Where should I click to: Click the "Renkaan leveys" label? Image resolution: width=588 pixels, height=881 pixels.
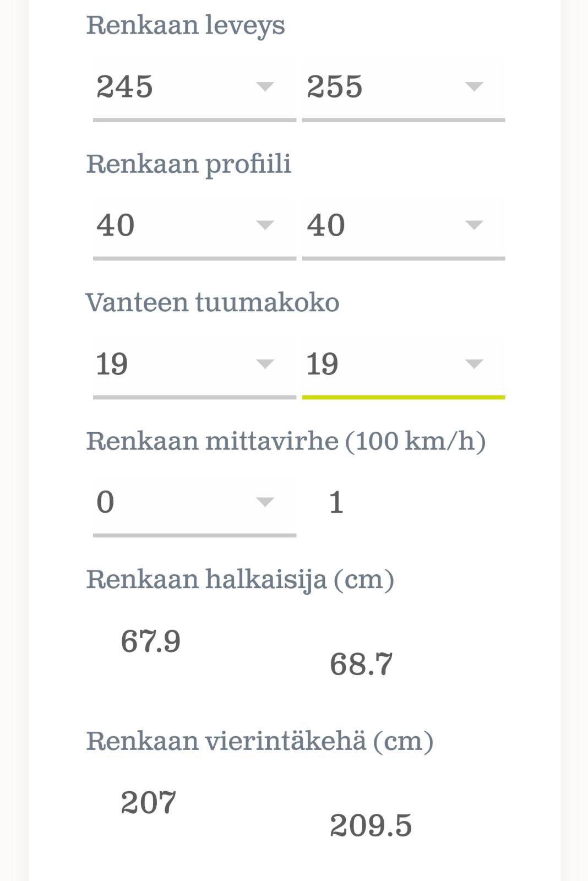[186, 25]
